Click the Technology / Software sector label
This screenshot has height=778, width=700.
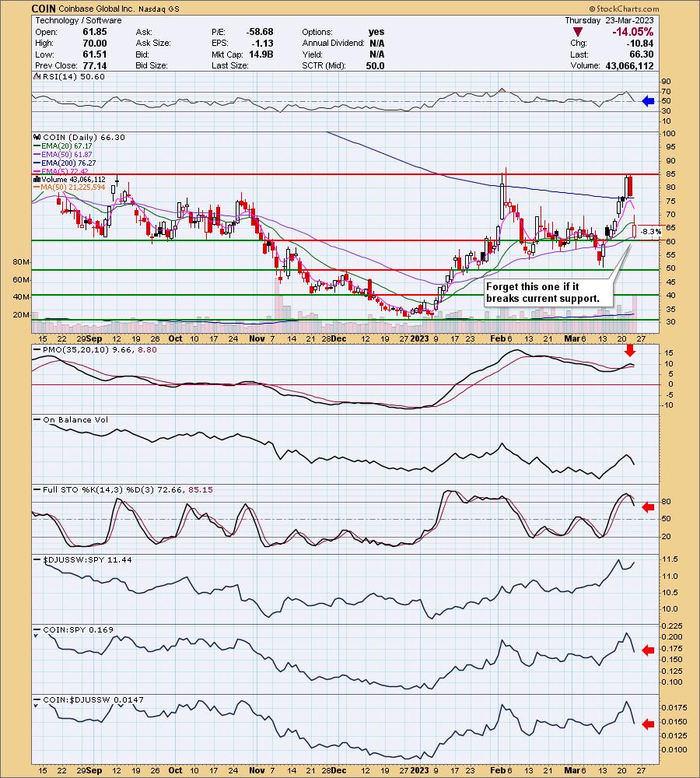[79, 20]
